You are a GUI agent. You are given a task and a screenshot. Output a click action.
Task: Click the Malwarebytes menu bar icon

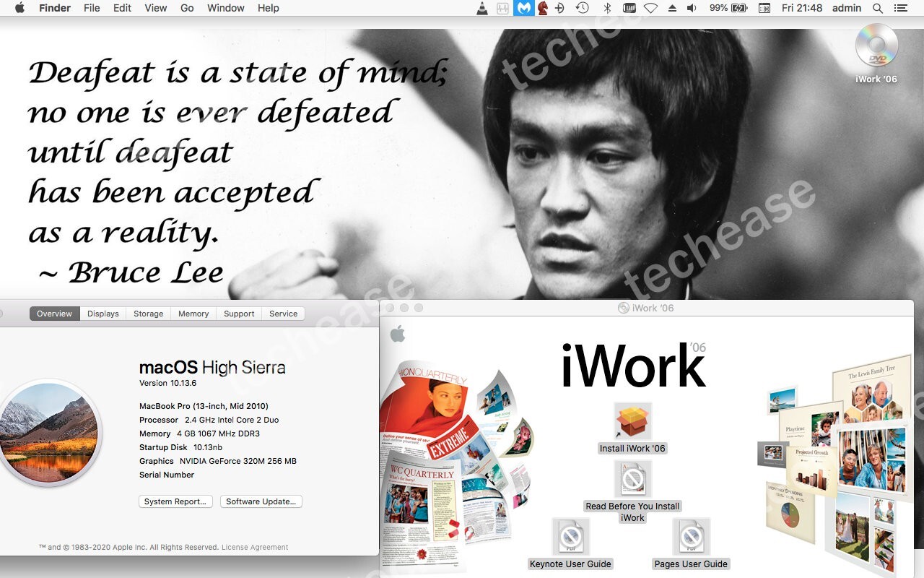point(523,8)
